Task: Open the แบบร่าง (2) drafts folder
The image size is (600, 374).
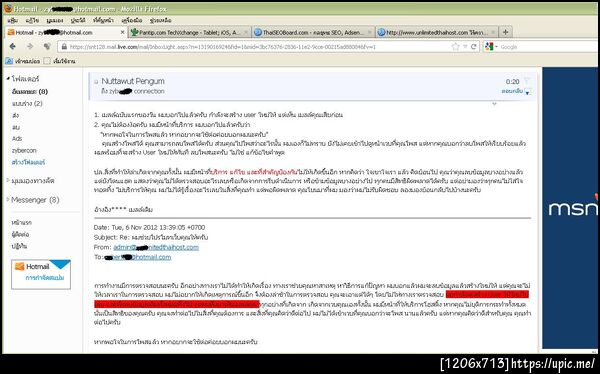Action: (27, 103)
